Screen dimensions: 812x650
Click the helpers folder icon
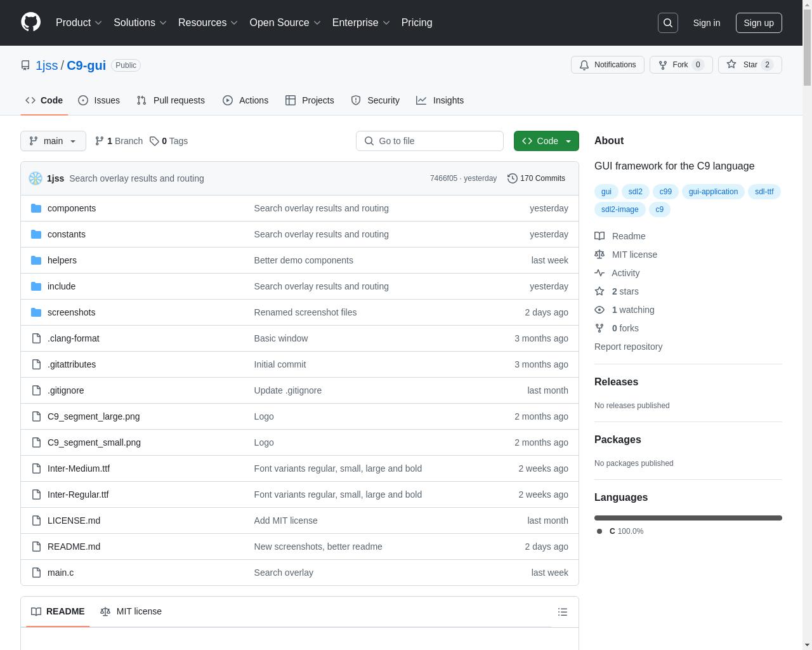[x=36, y=260]
